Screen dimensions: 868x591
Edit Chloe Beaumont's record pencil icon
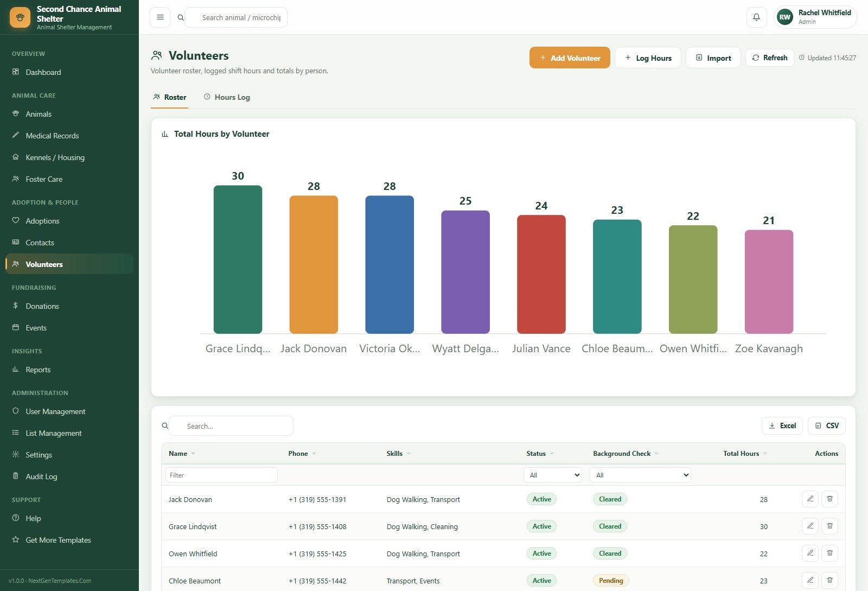[810, 580]
